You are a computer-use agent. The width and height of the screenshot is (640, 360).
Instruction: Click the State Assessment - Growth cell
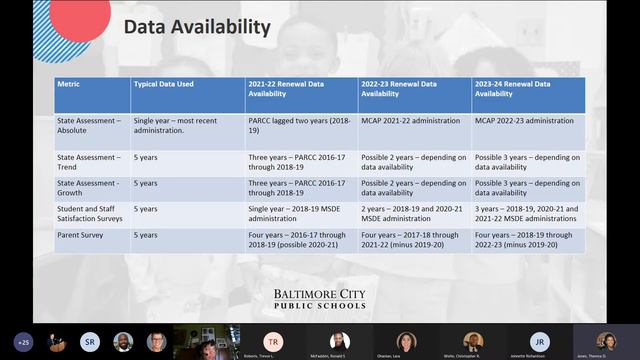pyautogui.click(x=92, y=189)
